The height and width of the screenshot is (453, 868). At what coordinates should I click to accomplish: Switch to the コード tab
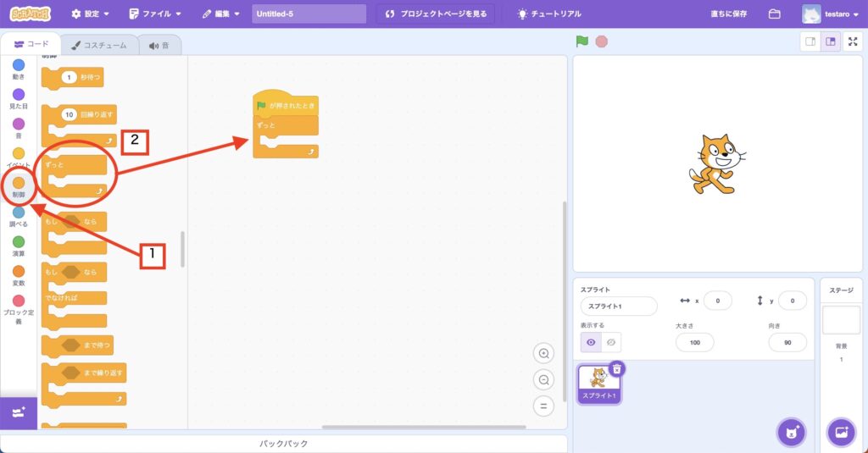coord(31,44)
